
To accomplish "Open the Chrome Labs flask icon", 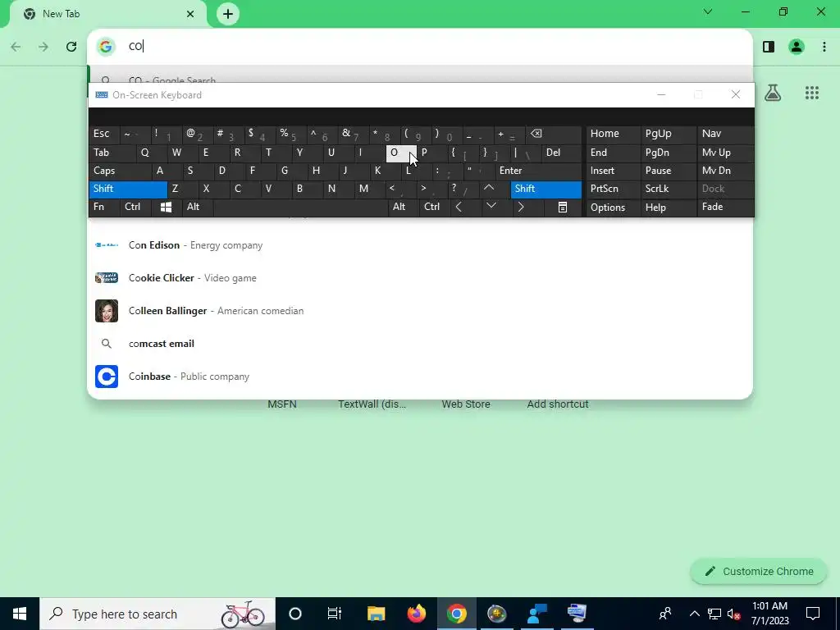I will coord(773,93).
